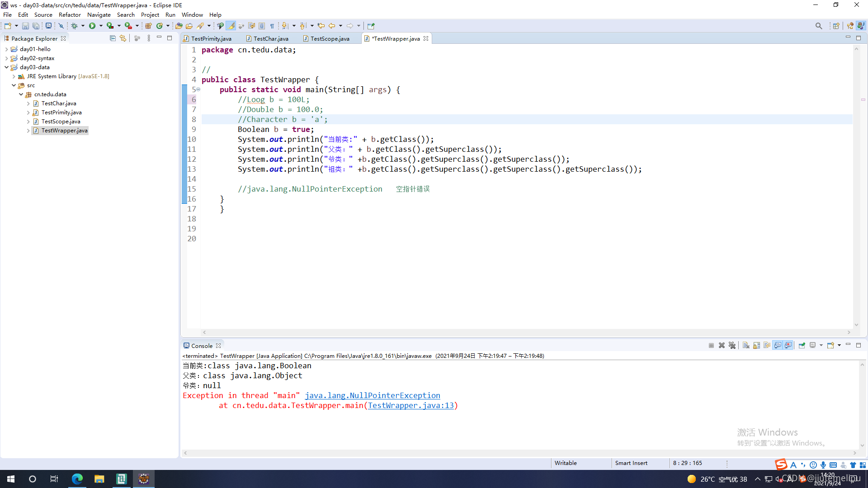Toggle Mark Occurrences highlighter button

pos(231,26)
